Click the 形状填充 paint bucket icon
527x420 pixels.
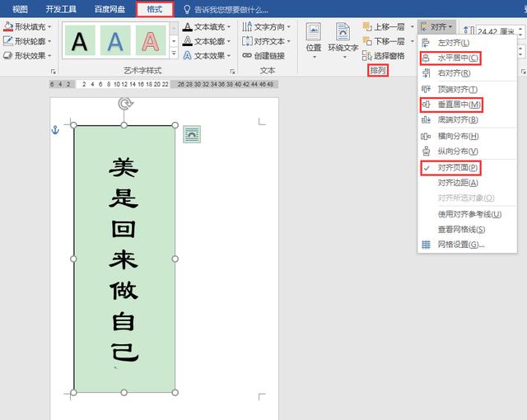pyautogui.click(x=8, y=26)
